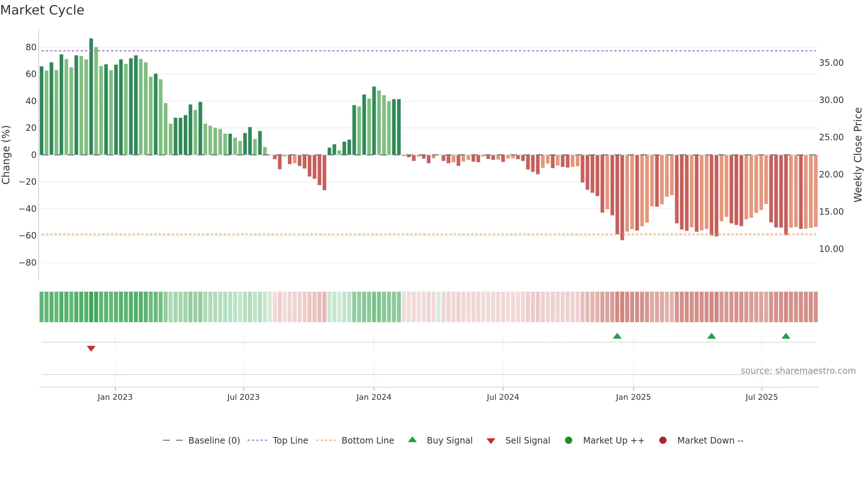The height and width of the screenshot is (488, 868).
Task: Click the orange dotted Bottom Line legend sample
Action: (326, 440)
